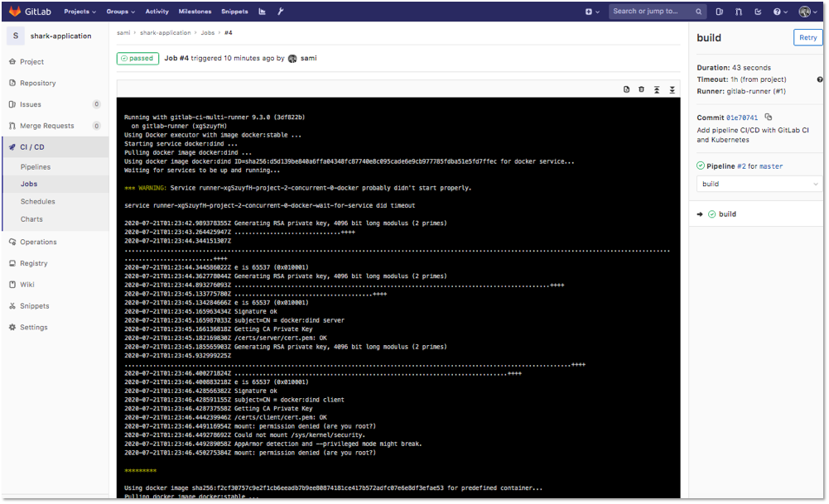829x504 pixels.
Task: Open the Projects dropdown menu
Action: pos(80,11)
